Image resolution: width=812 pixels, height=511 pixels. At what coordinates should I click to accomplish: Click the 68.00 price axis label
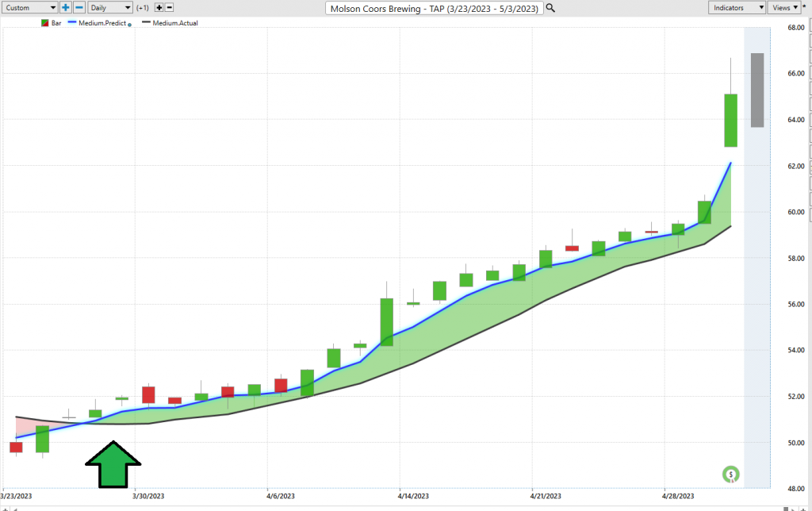pyautogui.click(x=796, y=28)
